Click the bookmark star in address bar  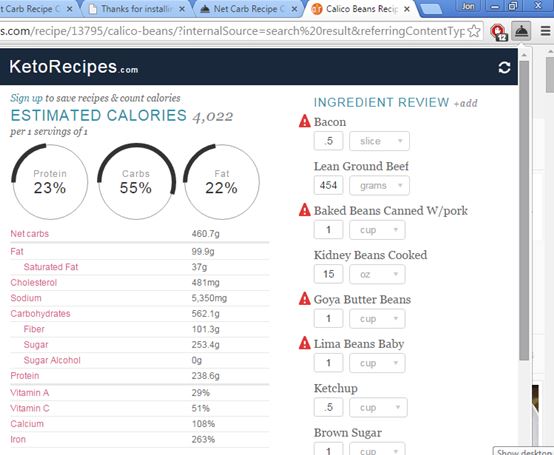click(x=474, y=31)
